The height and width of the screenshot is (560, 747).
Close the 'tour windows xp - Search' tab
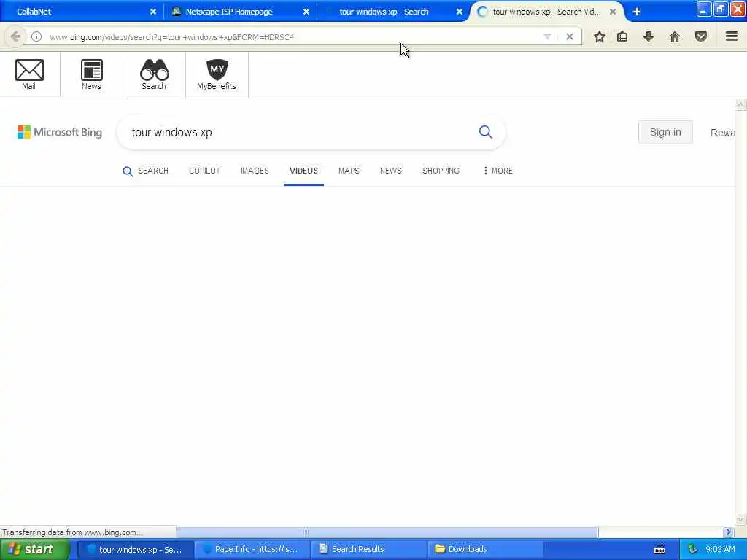(460, 12)
